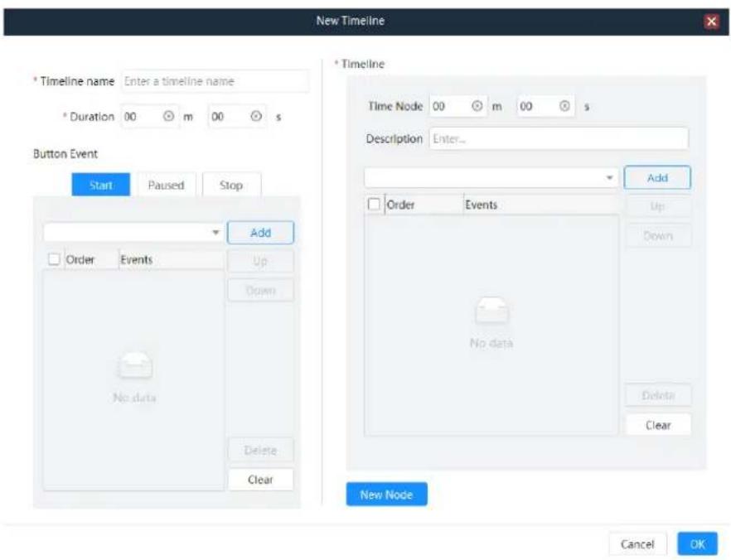Click Down in the Button Event panel

260,290
